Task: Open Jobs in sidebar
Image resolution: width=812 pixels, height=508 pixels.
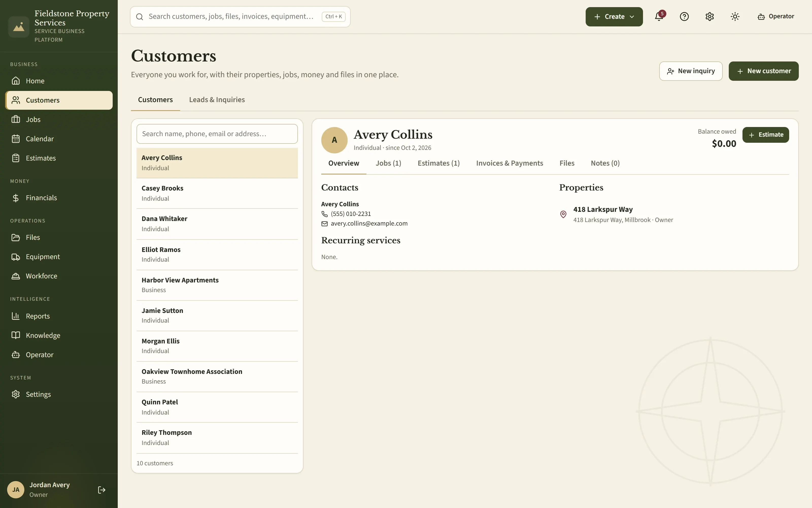Action: click(59, 120)
